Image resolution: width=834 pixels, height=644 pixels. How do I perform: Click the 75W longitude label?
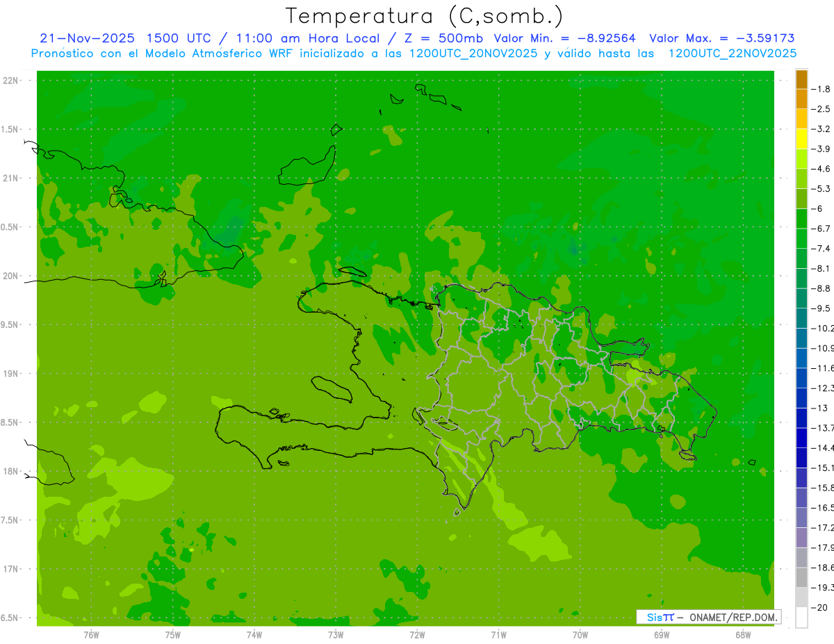(173, 634)
